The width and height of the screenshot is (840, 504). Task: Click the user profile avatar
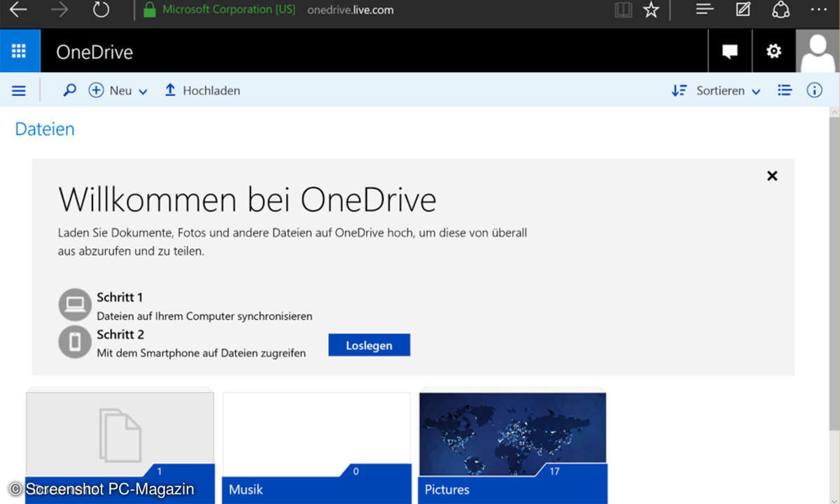(818, 51)
